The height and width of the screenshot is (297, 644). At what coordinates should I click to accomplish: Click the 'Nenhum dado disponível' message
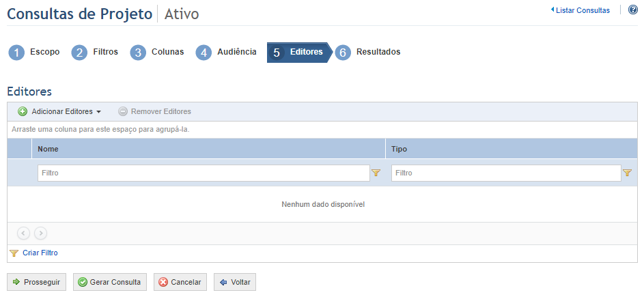click(x=323, y=205)
